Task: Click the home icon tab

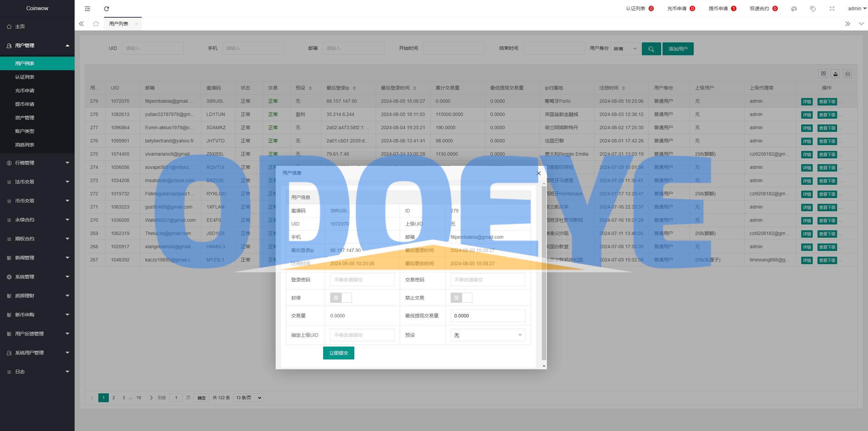Action: click(96, 24)
